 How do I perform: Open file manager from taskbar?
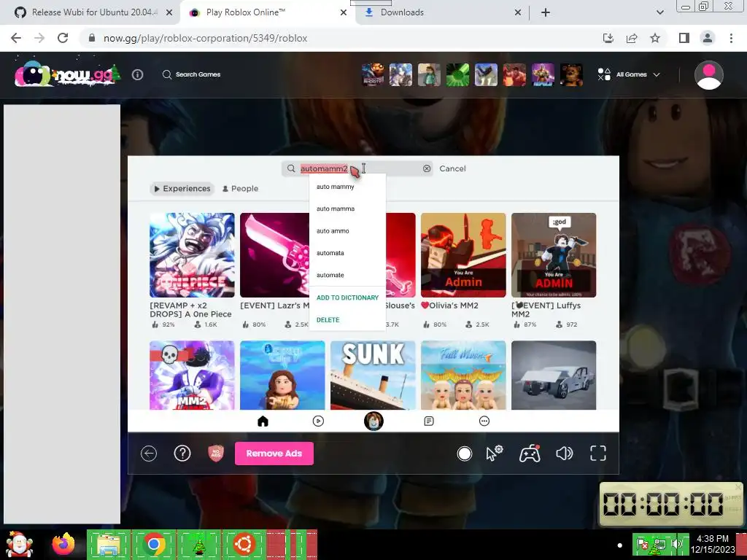(108, 544)
